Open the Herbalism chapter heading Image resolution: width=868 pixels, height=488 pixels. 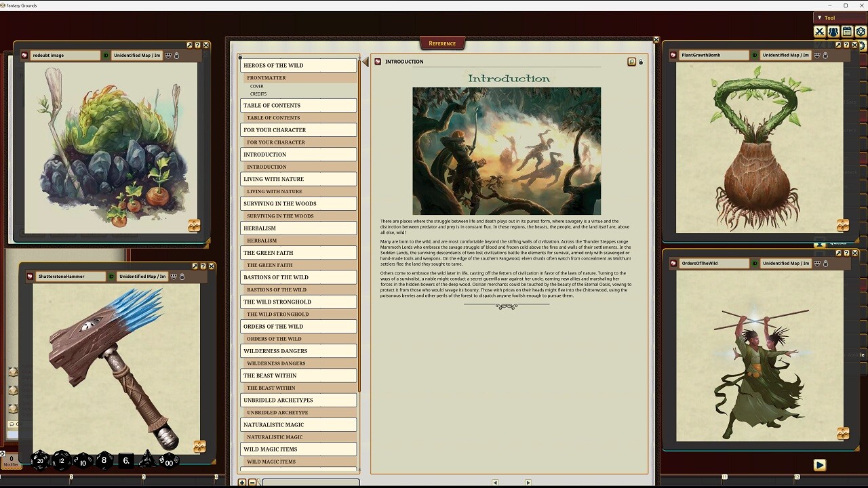click(x=298, y=228)
